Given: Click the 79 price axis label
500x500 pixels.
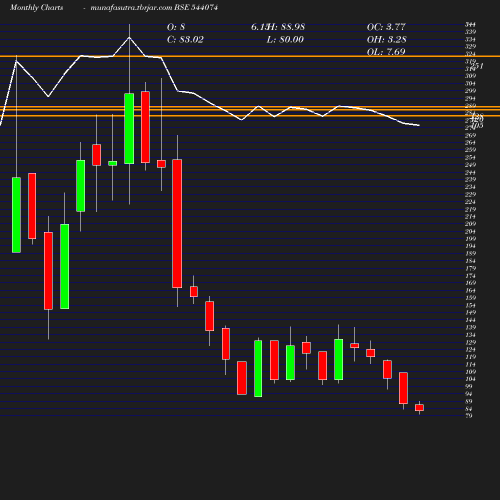Looking at the screenshot, I should 469,416.
